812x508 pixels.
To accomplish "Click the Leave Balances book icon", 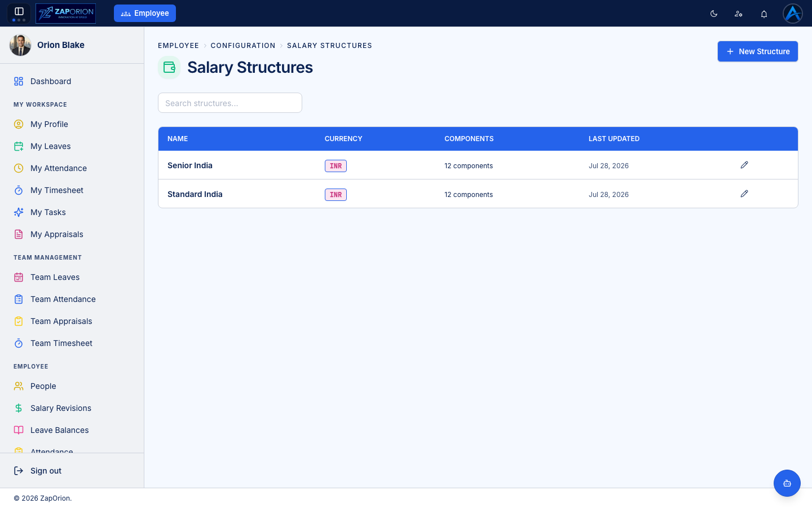I will (19, 430).
